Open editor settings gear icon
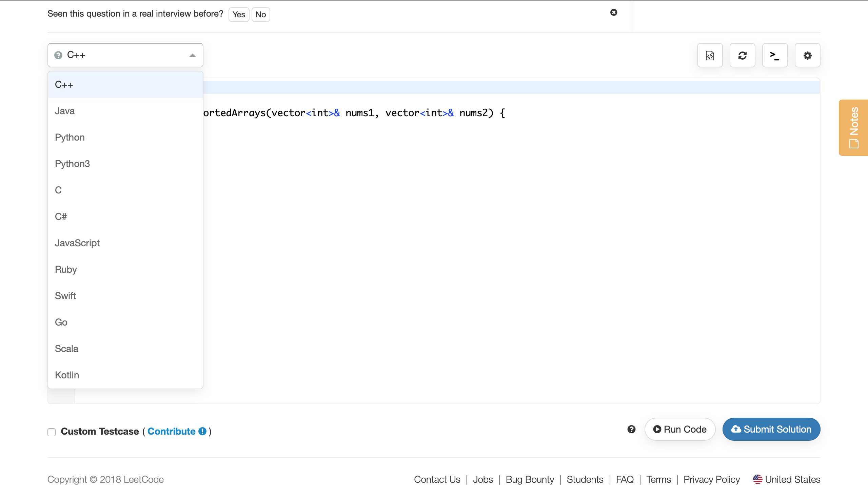 point(807,55)
